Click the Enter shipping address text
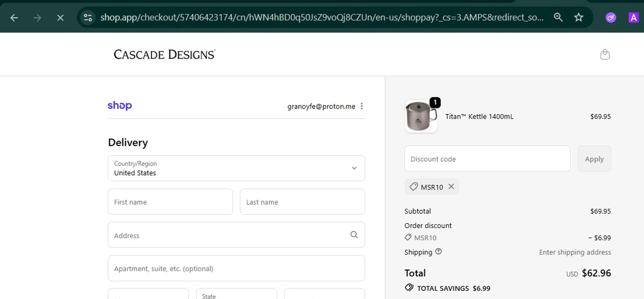644x299 pixels. coord(575,252)
